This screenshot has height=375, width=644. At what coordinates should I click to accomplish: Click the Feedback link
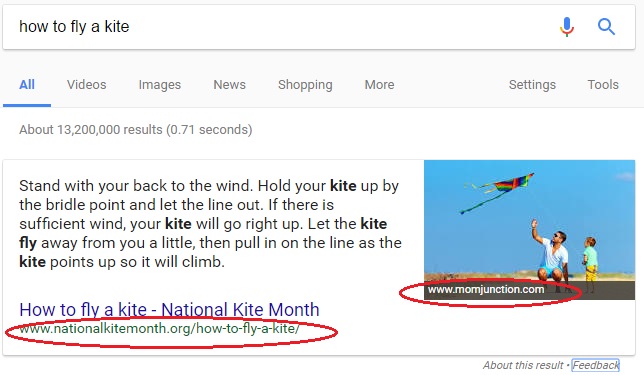click(x=596, y=365)
